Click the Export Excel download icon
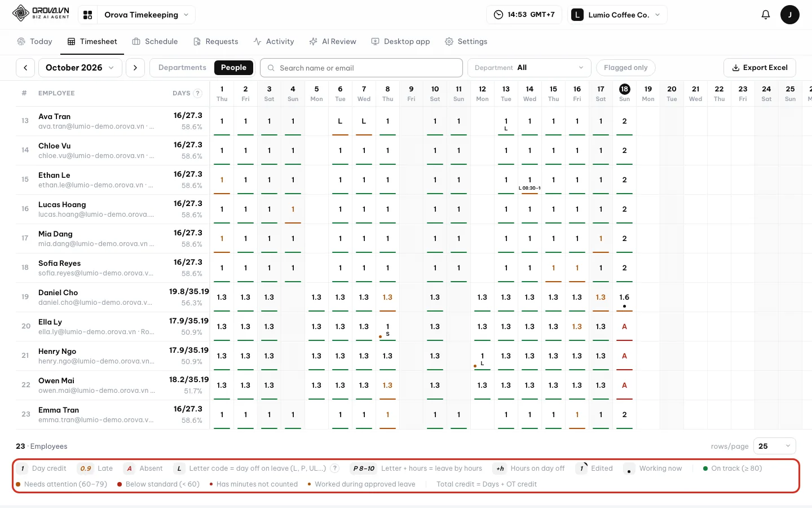This screenshot has height=508, width=812. 735,68
